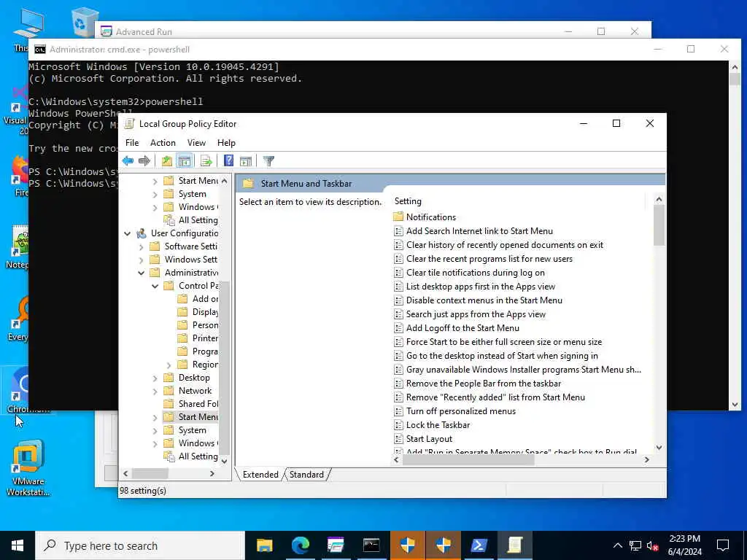
Task: Click the Back arrow in Group Policy toolbar
Action: (x=128, y=161)
